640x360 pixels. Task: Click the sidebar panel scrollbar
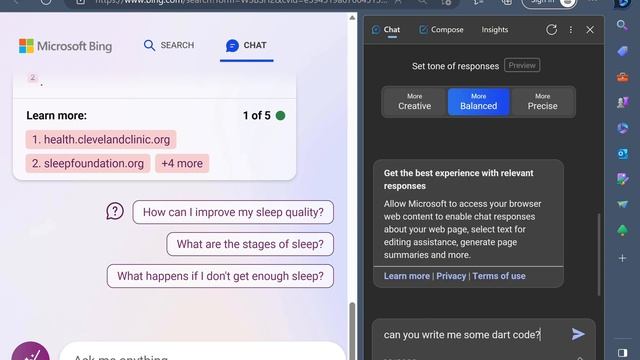(x=599, y=254)
